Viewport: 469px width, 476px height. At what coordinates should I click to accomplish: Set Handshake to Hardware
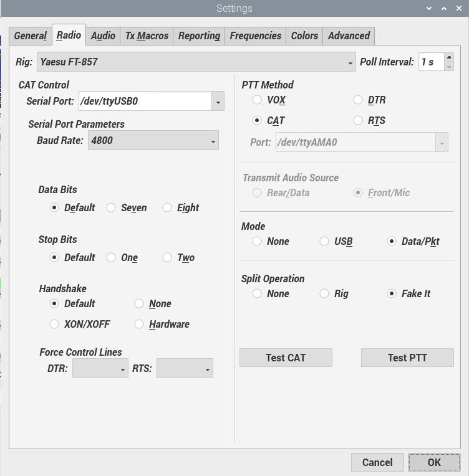[x=139, y=325]
